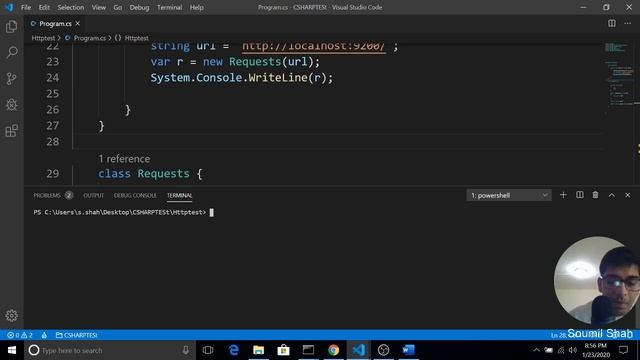Open Microsoft Word from taskbar

pyautogui.click(x=408, y=350)
